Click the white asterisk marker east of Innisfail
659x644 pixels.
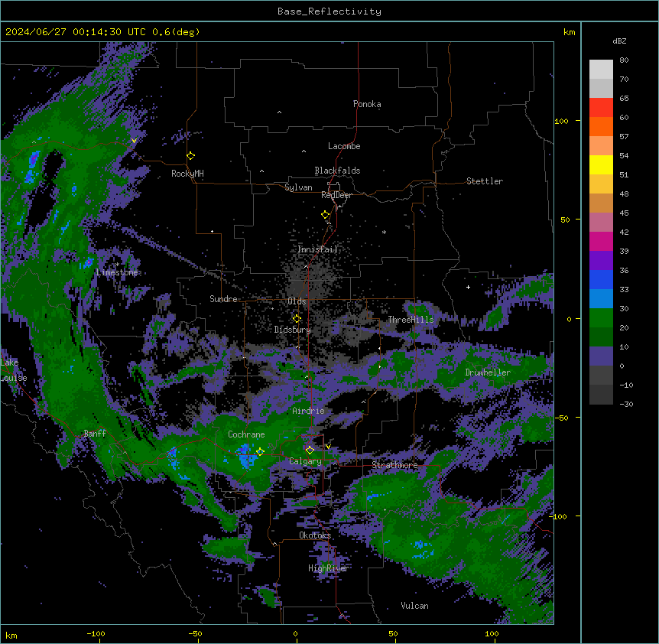(384, 232)
